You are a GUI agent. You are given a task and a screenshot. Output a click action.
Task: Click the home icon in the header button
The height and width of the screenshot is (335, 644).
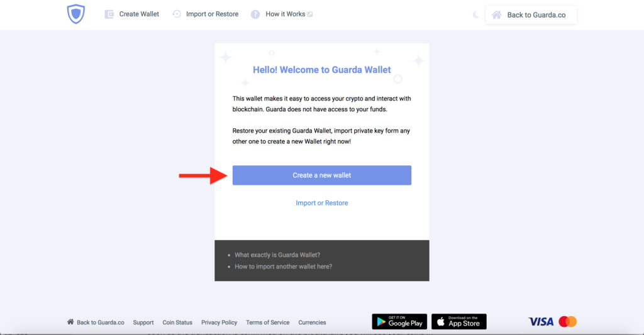pyautogui.click(x=497, y=15)
